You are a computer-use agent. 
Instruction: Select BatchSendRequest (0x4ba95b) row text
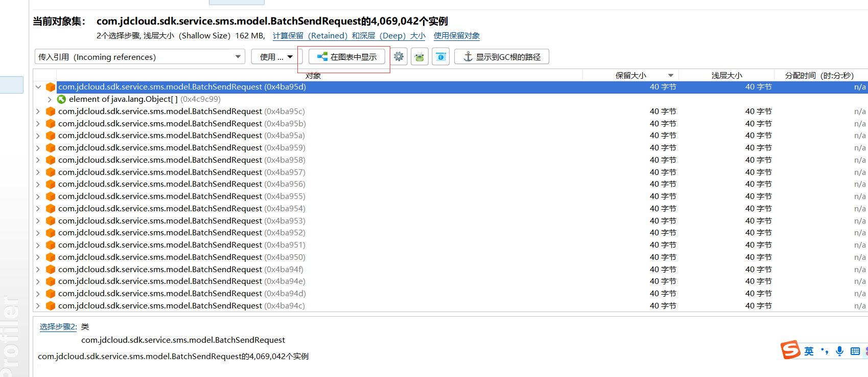(x=182, y=124)
